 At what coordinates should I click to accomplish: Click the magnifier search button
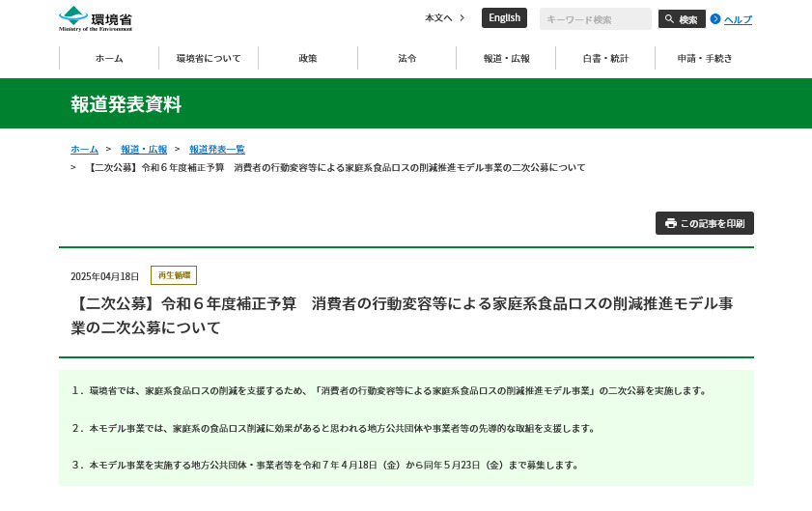click(x=682, y=19)
